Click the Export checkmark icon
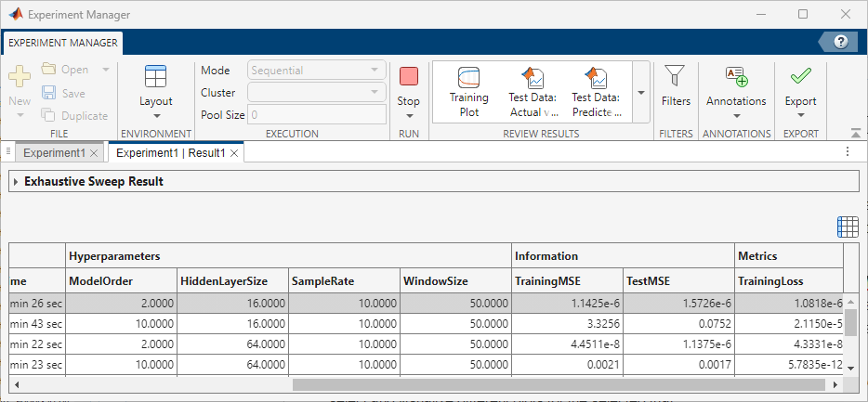The height and width of the screenshot is (402, 868). pyautogui.click(x=800, y=76)
